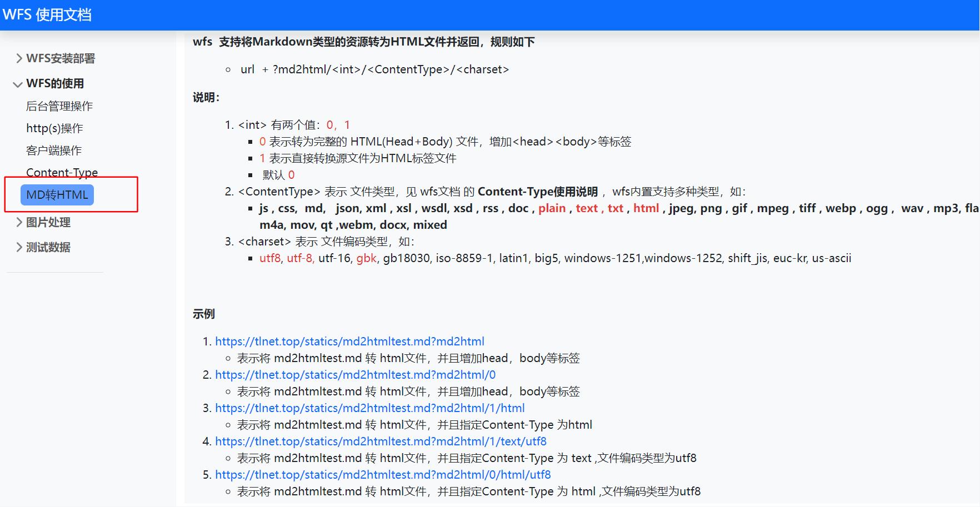Open the md2html/1/html example link
980x507 pixels.
(369, 408)
